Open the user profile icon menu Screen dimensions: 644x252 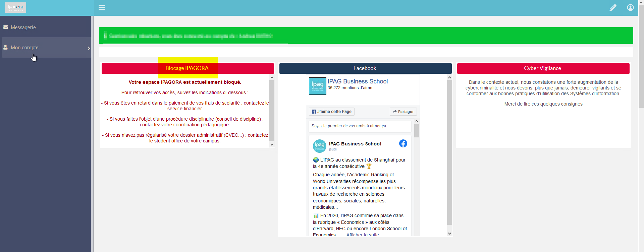pos(631,7)
